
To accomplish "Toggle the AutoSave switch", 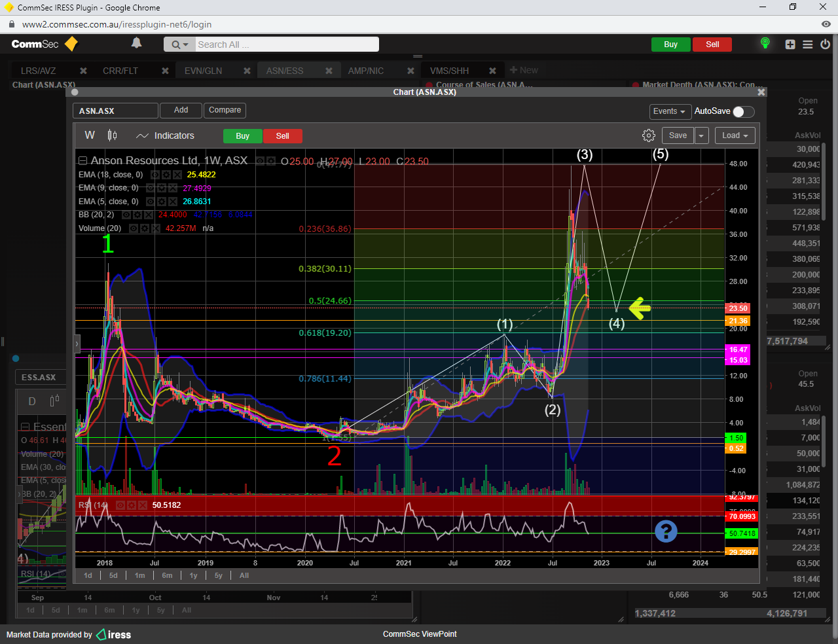I will [743, 111].
